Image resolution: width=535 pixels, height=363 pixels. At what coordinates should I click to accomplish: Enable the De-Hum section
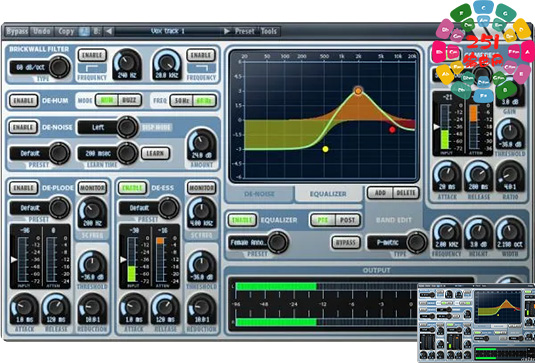click(23, 101)
